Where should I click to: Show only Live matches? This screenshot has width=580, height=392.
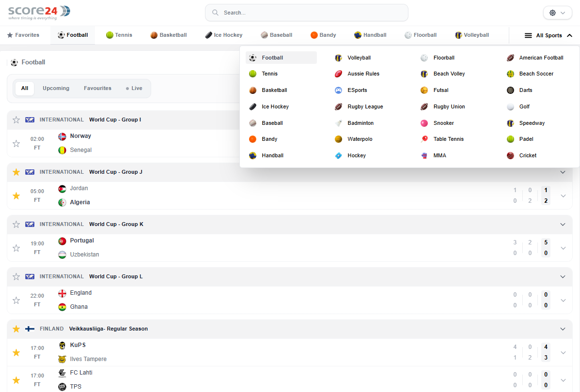click(134, 88)
